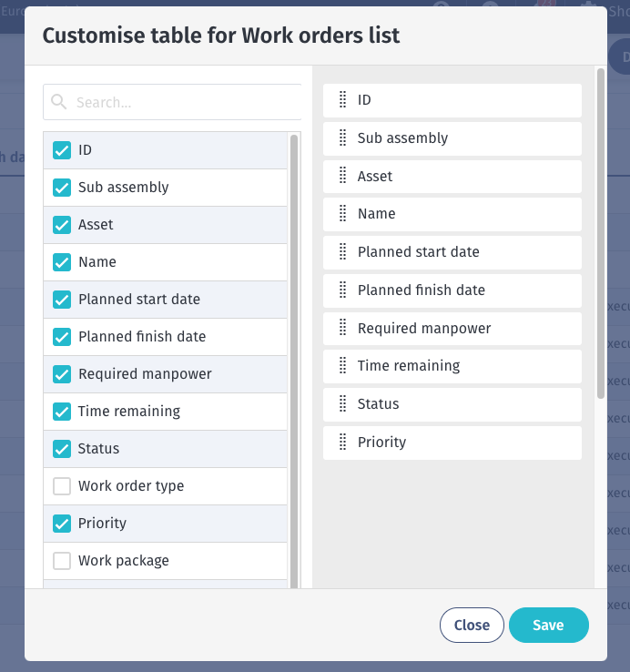
Task: Click the drag handle beside Planned start date
Action: click(x=342, y=252)
